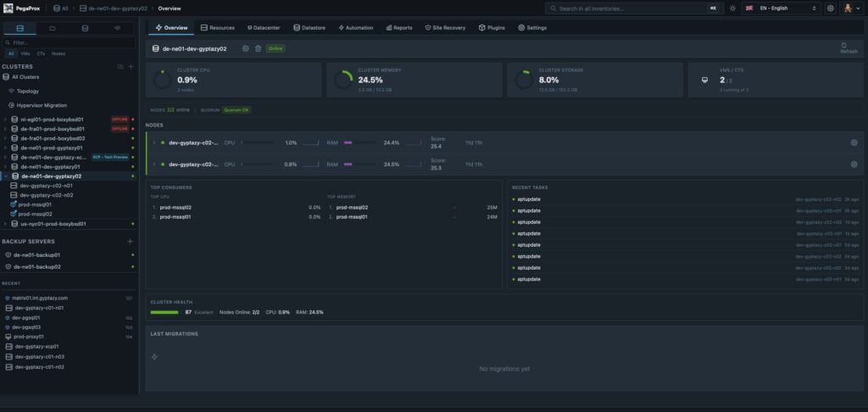
Task: Click the trash icon to delete the cluster
Action: [258, 48]
